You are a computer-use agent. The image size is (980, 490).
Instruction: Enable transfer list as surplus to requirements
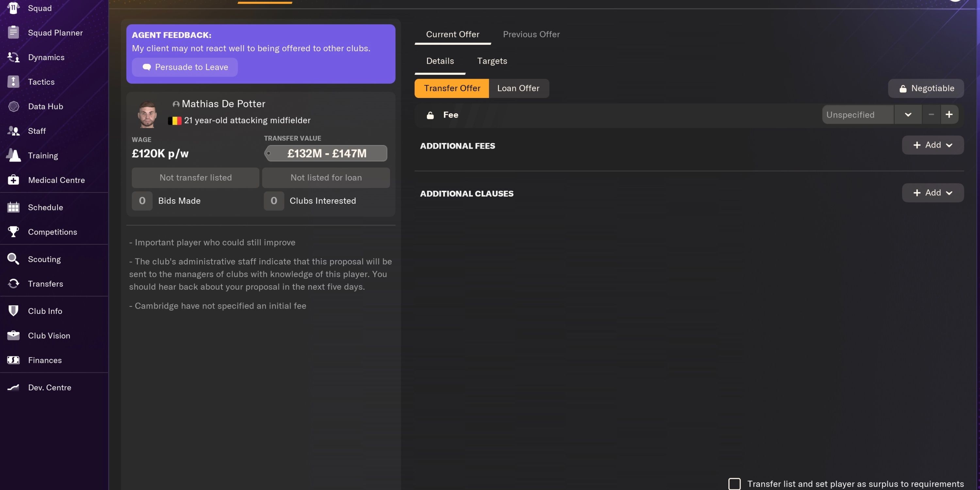click(x=735, y=483)
